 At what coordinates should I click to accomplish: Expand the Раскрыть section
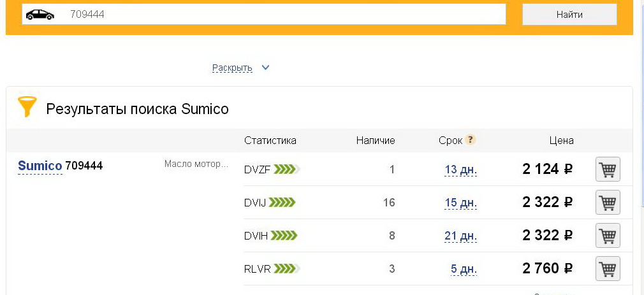(232, 68)
